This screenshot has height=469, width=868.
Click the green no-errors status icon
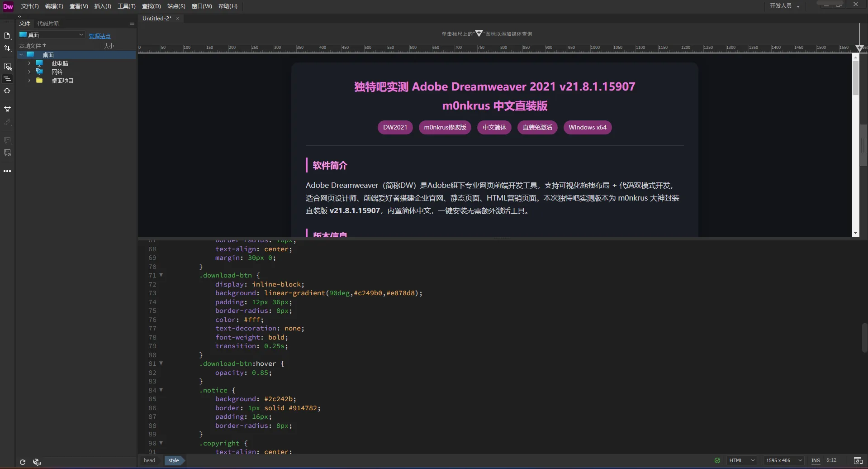(x=717, y=460)
